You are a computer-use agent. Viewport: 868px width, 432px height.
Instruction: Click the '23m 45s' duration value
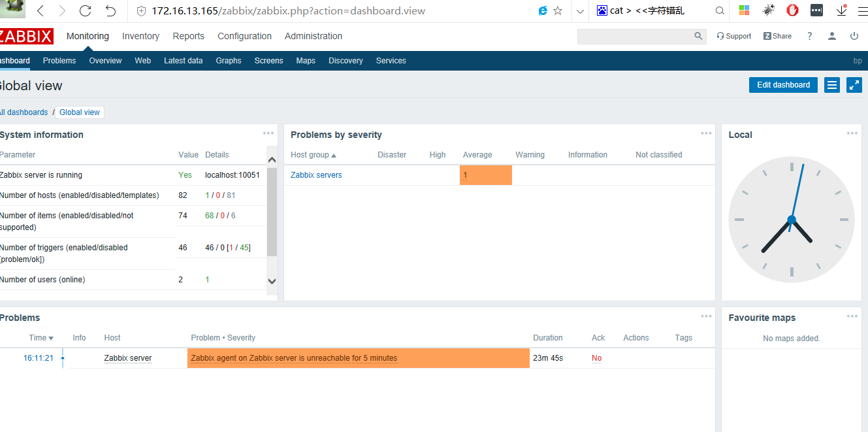(x=548, y=358)
